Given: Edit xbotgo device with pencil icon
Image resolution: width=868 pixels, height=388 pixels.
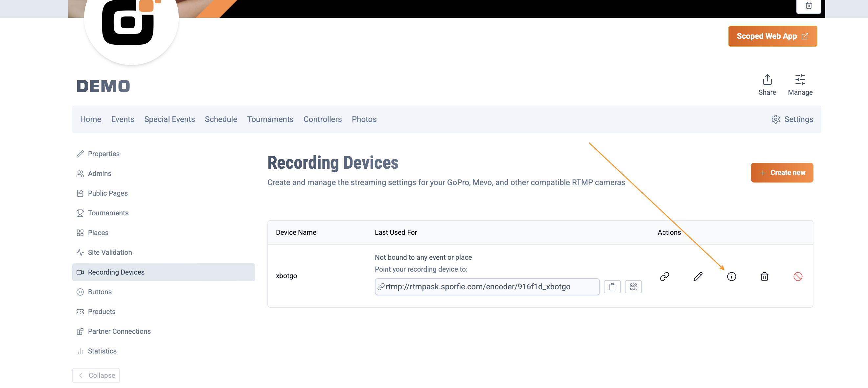Looking at the screenshot, I should point(698,277).
